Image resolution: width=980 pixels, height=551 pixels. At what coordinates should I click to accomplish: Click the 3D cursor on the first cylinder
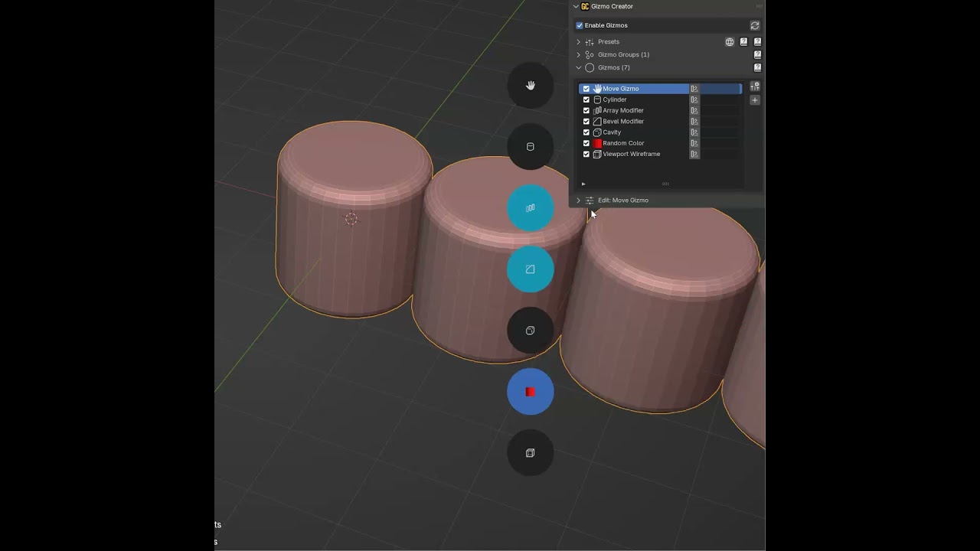[x=351, y=219]
